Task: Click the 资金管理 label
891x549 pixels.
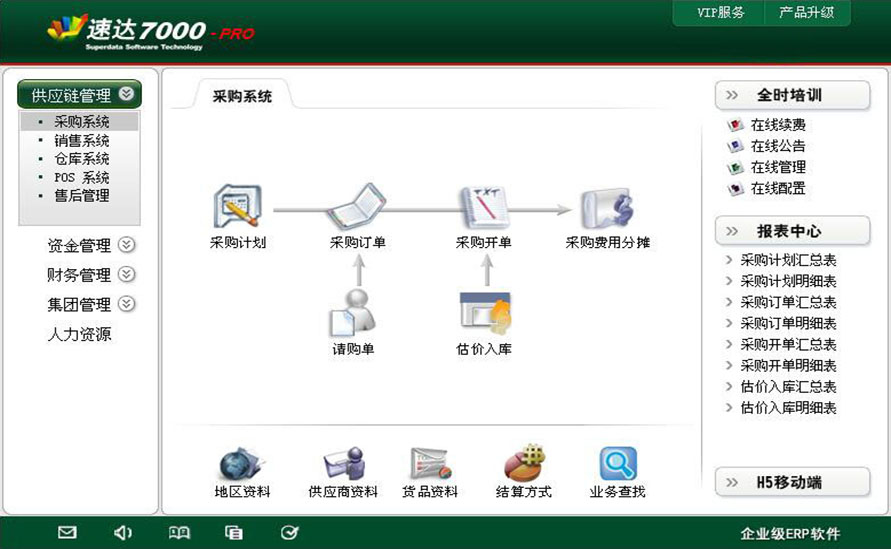Action: click(80, 246)
